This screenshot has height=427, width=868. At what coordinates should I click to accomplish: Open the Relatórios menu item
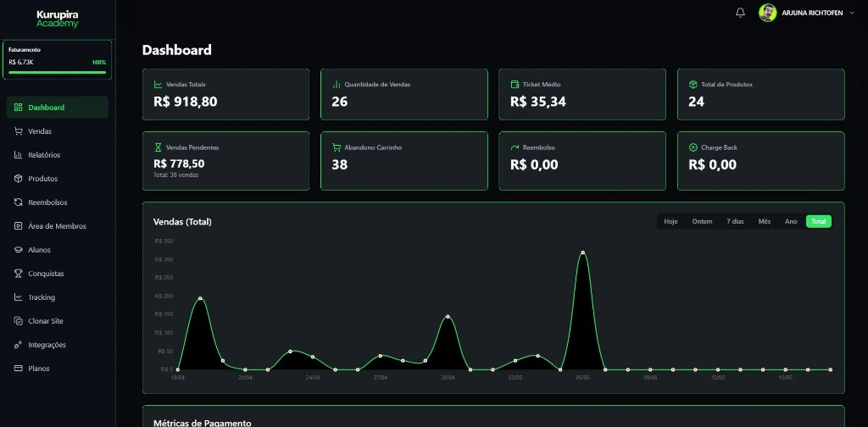coord(58,155)
